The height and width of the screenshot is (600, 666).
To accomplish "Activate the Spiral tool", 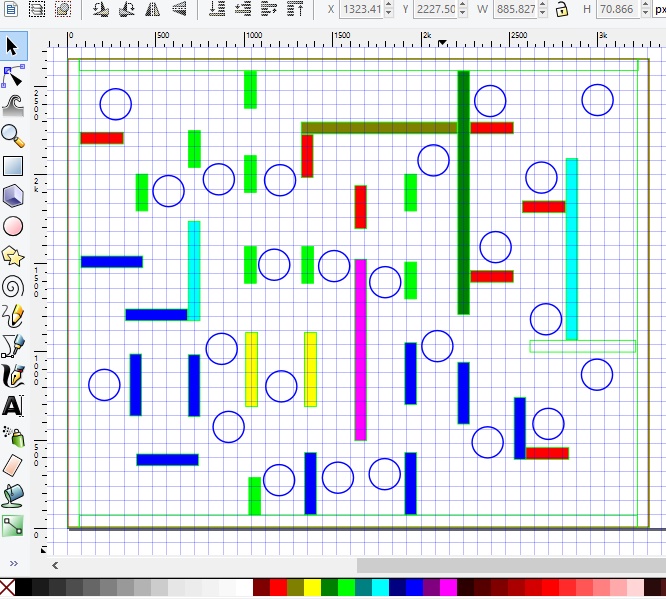I will (x=13, y=287).
